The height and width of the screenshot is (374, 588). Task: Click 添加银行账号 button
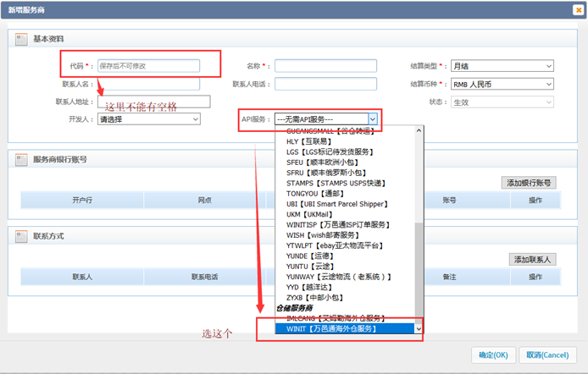[528, 183]
